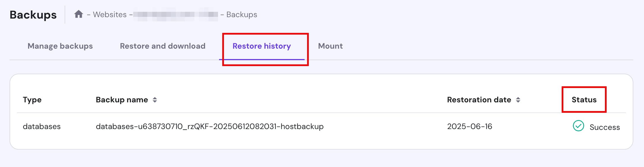
Task: Click the Status column header
Action: tap(584, 100)
